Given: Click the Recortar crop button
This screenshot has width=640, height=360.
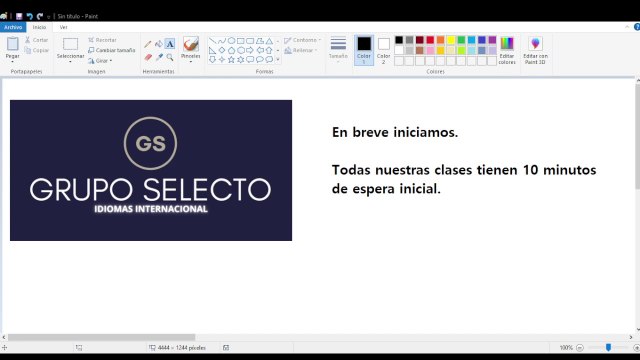Looking at the screenshot, I should pos(102,40).
